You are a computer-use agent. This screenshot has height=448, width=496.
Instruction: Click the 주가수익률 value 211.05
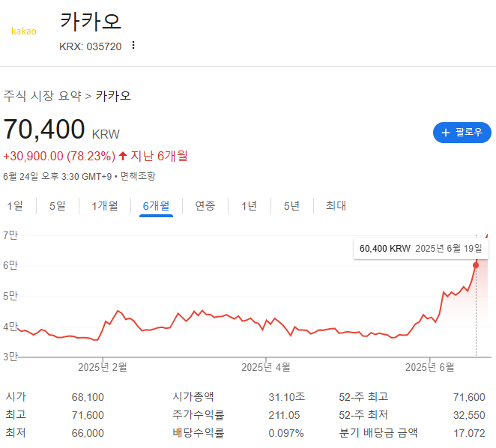point(284,415)
